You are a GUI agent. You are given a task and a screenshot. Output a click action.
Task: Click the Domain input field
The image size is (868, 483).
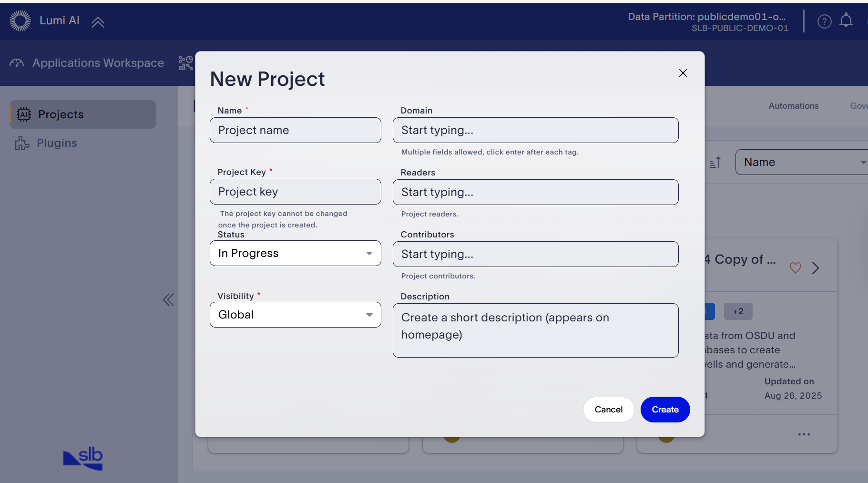pos(536,130)
